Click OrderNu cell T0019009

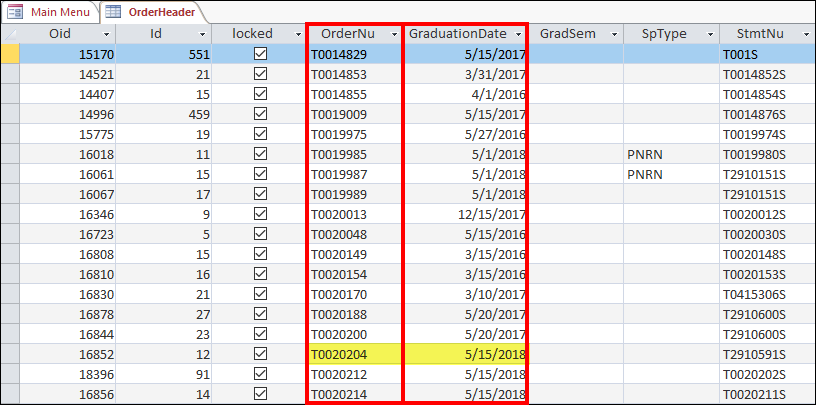pyautogui.click(x=355, y=114)
